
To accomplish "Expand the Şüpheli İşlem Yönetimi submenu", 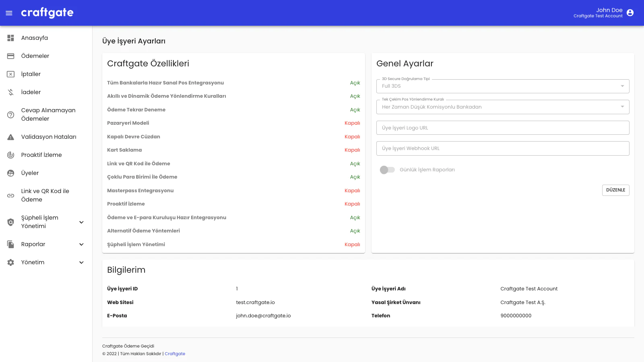I will (81, 222).
